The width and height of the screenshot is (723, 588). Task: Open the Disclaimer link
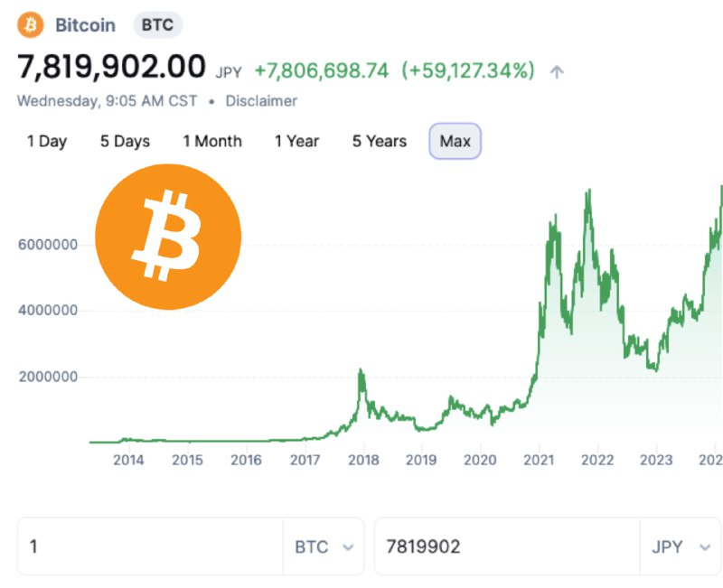tap(261, 101)
